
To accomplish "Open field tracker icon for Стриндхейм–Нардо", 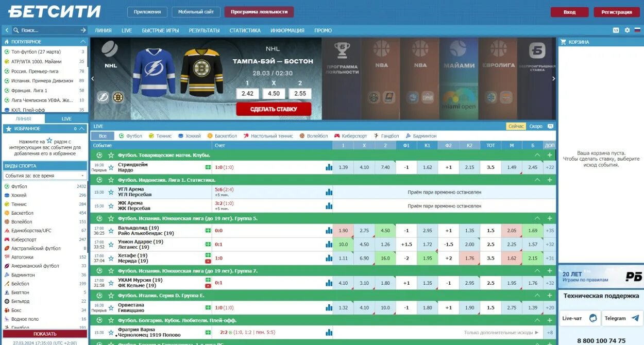I will point(208,167).
